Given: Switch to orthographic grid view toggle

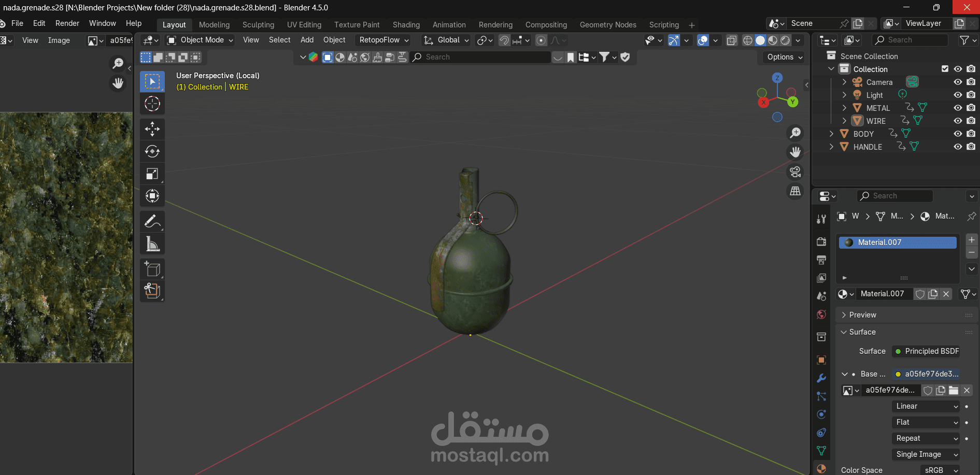Looking at the screenshot, I should 795,191.
